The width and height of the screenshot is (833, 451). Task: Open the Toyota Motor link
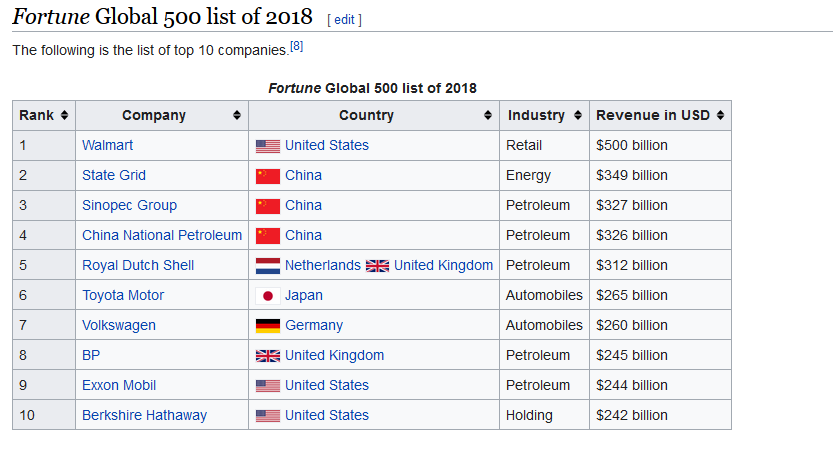[x=123, y=295]
